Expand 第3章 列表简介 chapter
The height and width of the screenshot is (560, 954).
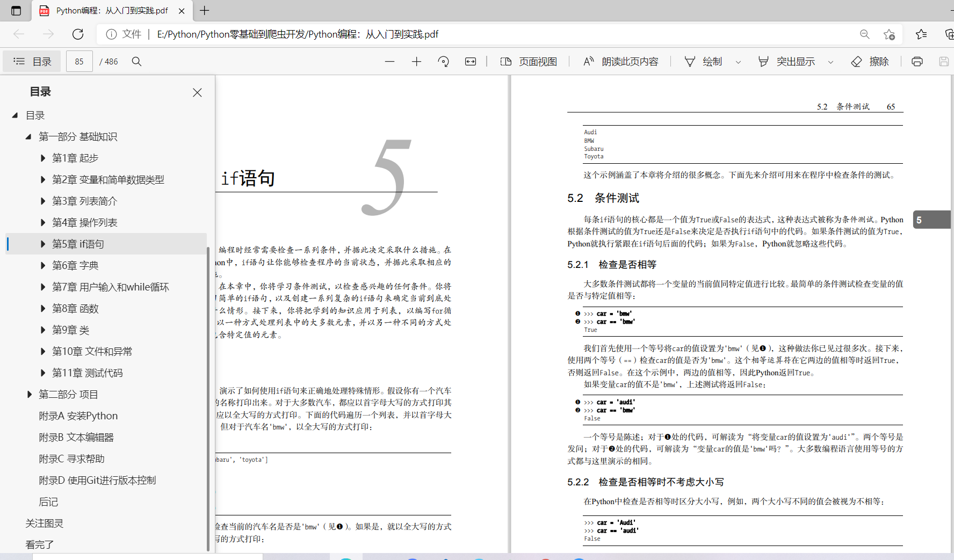click(43, 201)
